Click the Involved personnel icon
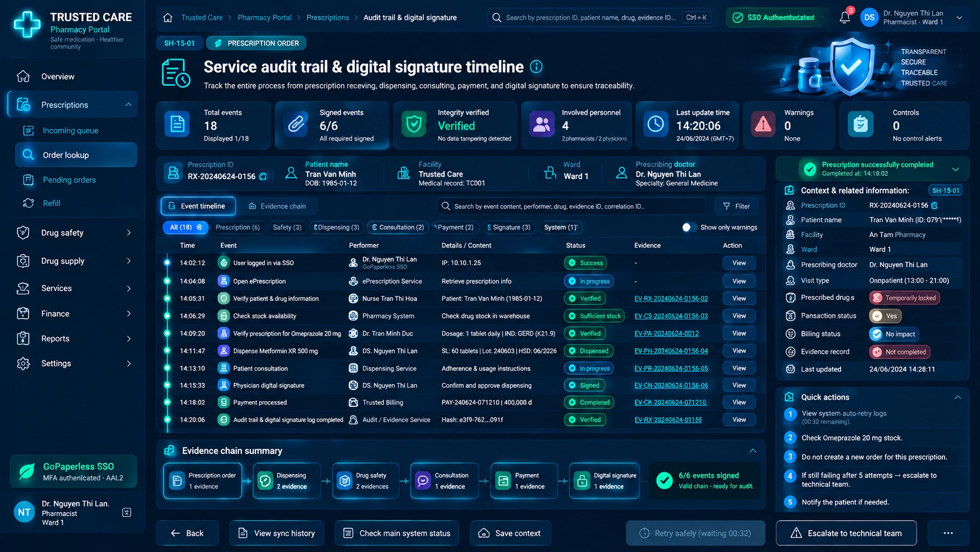Image resolution: width=980 pixels, height=552 pixels. pyautogui.click(x=542, y=124)
